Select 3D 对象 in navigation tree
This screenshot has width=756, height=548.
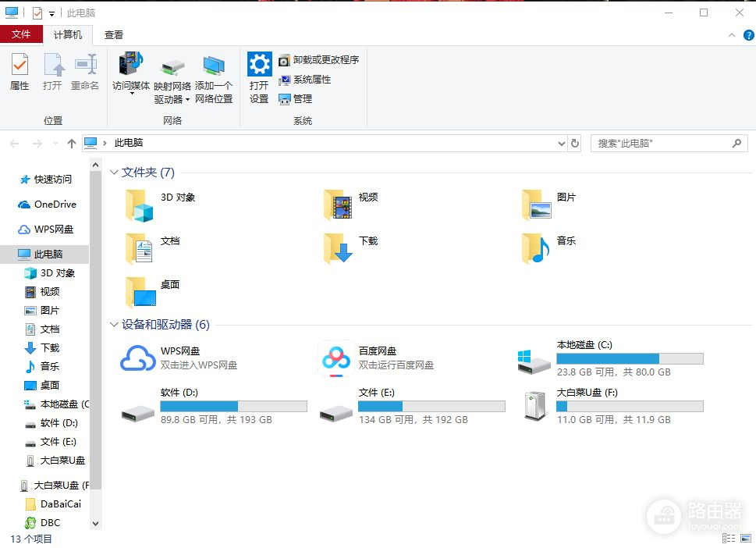(x=50, y=273)
